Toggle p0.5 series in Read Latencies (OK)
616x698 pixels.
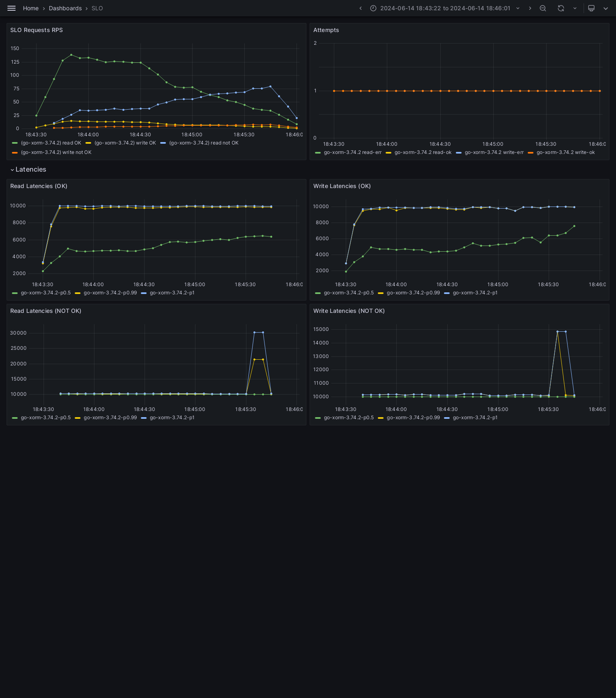pos(46,293)
